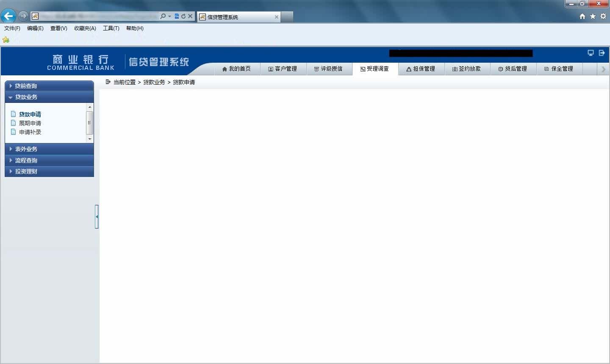
Task: Open the 编辑(E) menu
Action: click(x=35, y=28)
